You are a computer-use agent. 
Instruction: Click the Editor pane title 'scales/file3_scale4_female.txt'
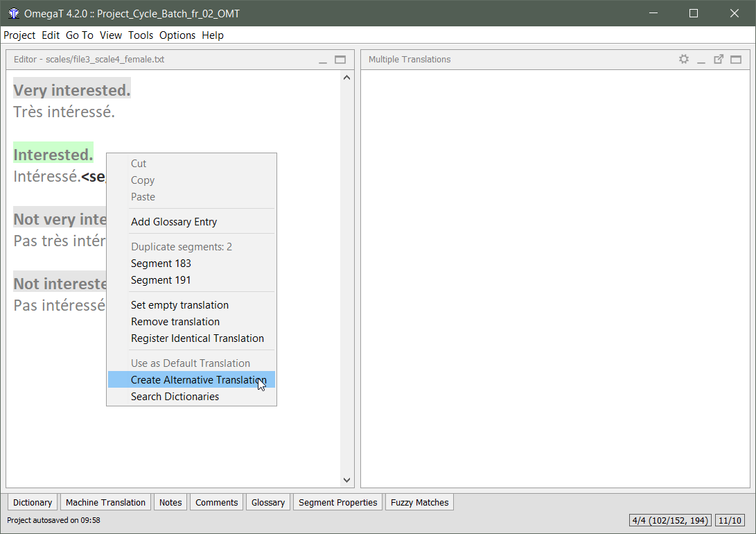coord(105,60)
